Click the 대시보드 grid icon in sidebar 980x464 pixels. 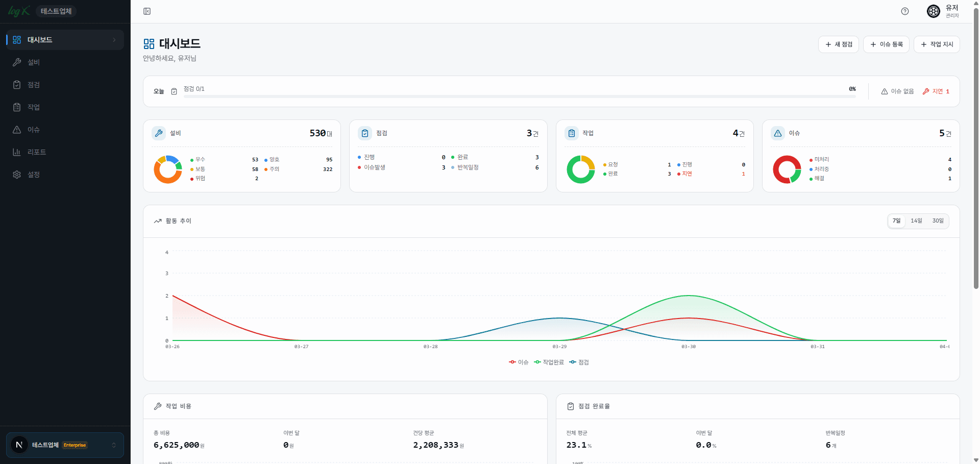[17, 40]
